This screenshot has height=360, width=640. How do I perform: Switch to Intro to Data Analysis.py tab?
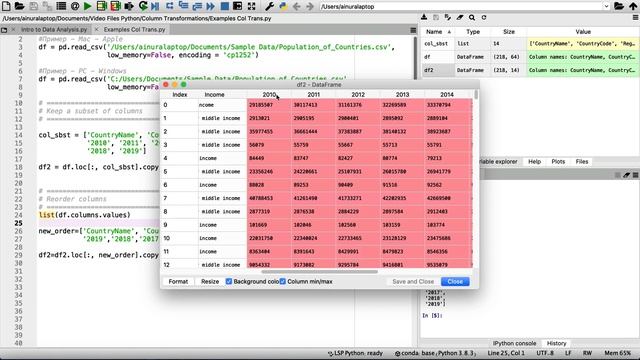click(x=54, y=30)
